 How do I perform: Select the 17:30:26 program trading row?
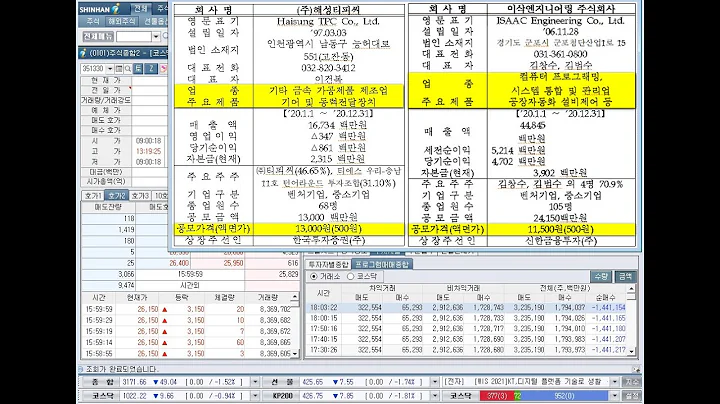pos(466,350)
